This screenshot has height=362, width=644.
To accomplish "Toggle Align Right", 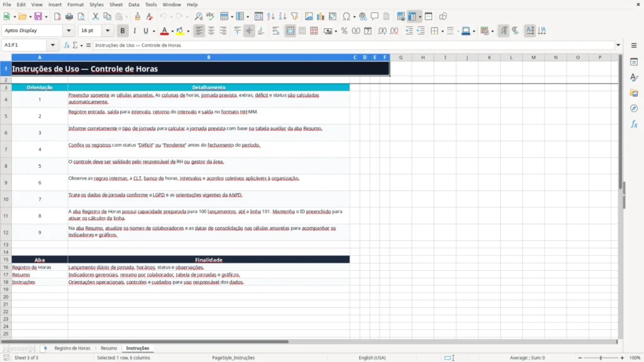I will click(x=223, y=31).
